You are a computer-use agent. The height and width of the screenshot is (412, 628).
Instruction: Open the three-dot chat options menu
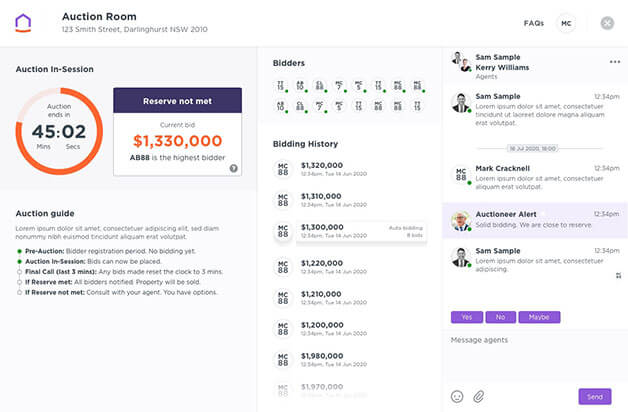[x=615, y=62]
